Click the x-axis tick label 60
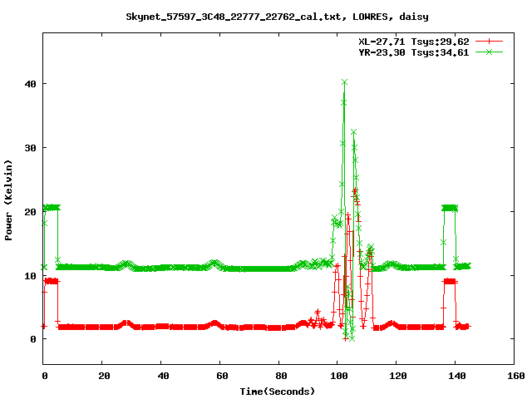532x399 pixels. tap(222, 376)
